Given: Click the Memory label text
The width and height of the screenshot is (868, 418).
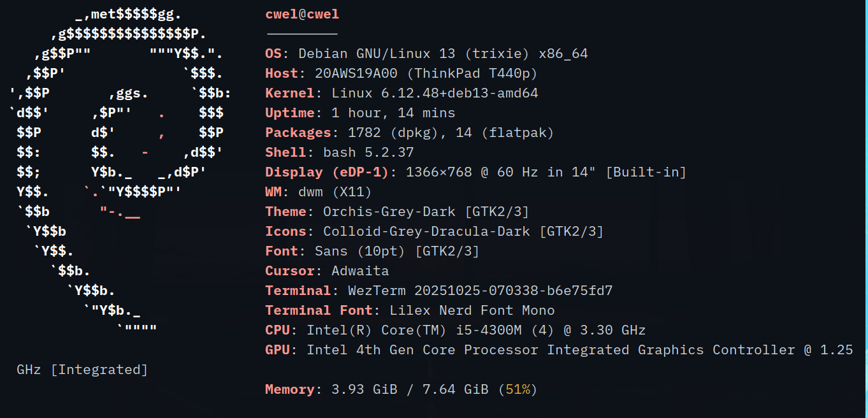Looking at the screenshot, I should click(290, 389).
